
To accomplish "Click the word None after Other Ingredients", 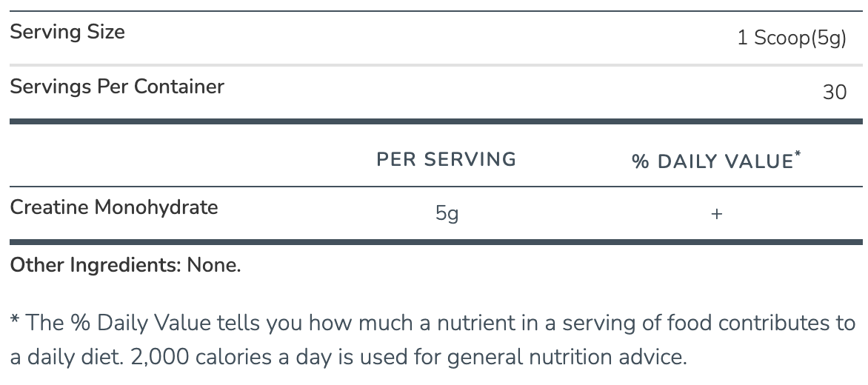I will pyautogui.click(x=213, y=265).
